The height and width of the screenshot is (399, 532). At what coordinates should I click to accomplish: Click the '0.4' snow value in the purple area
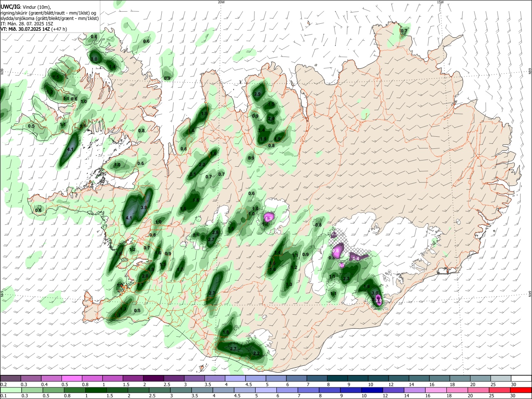click(356, 259)
